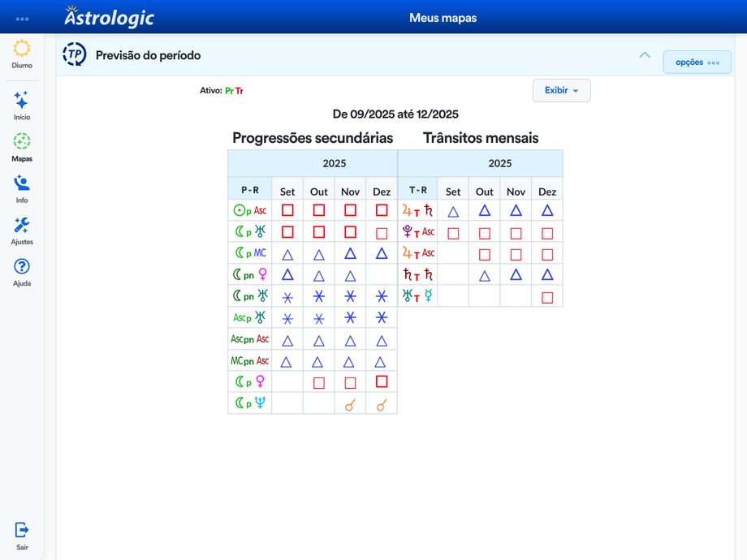Toggle the Tr active indicator

point(240,90)
